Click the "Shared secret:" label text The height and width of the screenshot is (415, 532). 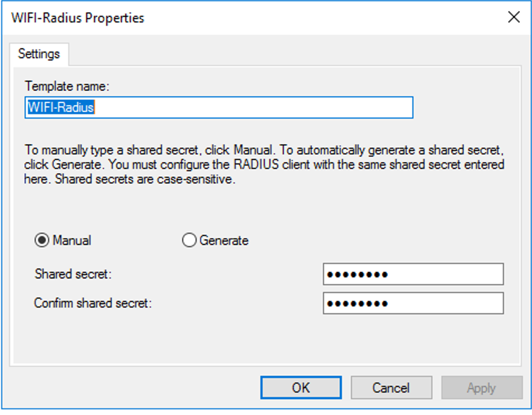[x=73, y=274]
